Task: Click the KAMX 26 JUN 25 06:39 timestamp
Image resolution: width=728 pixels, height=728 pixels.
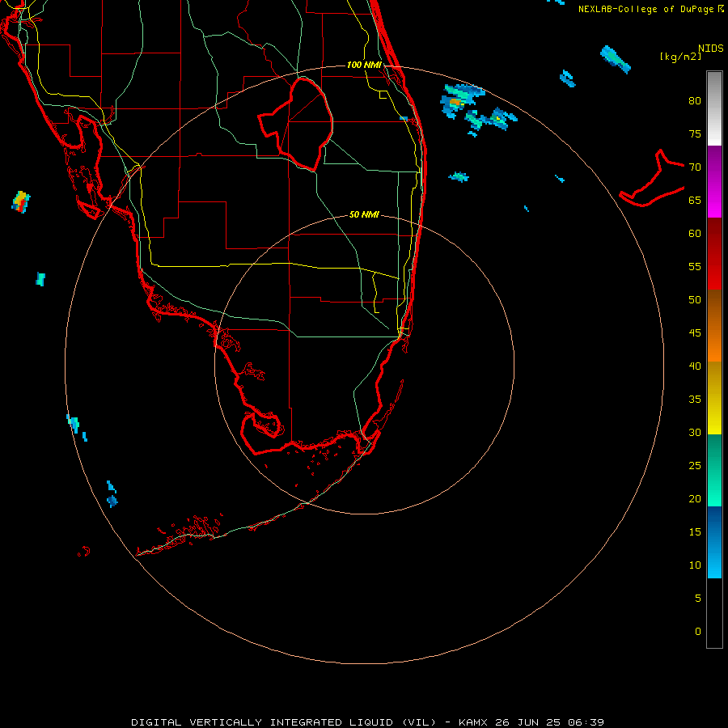Action: tap(531, 722)
